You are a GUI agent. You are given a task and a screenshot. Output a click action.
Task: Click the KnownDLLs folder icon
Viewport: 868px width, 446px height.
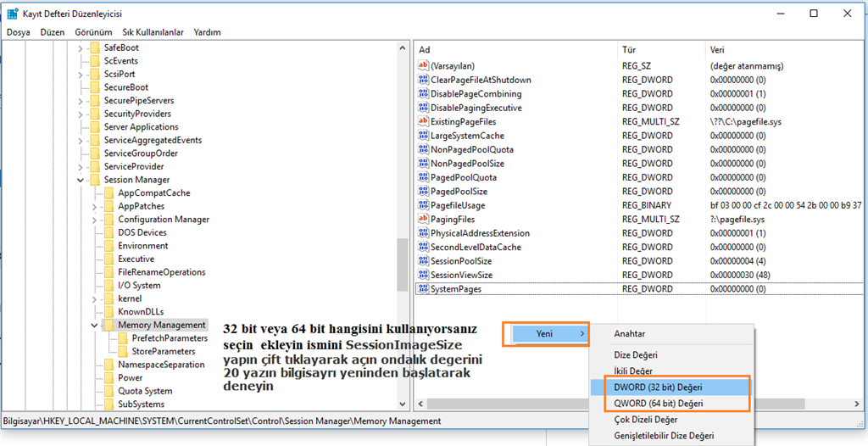point(108,311)
